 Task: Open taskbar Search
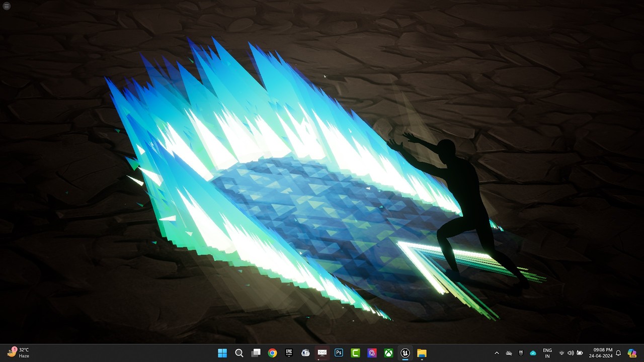[239, 353]
